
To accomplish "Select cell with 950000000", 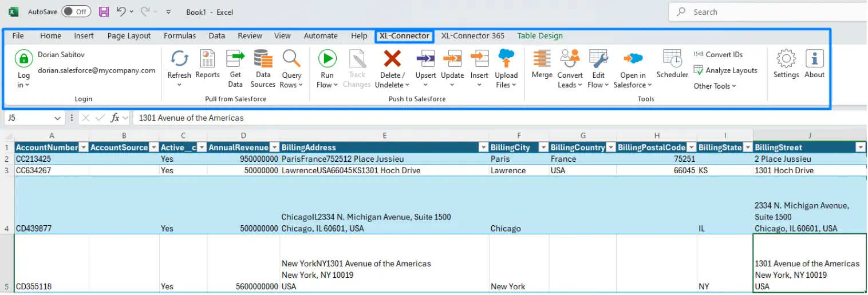I will [243, 159].
